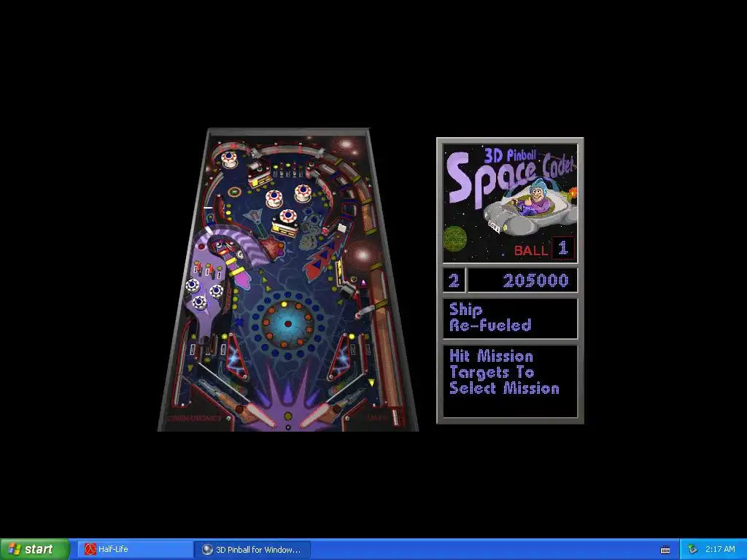Click the green circular wormhole target near the top left

pyautogui.click(x=234, y=192)
